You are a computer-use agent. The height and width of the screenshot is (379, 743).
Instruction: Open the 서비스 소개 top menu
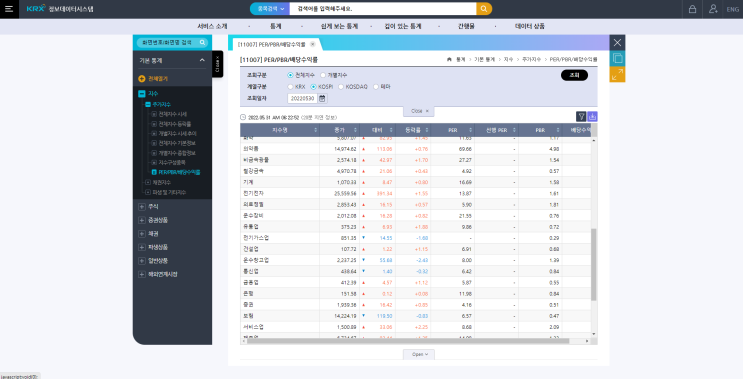pos(212,27)
